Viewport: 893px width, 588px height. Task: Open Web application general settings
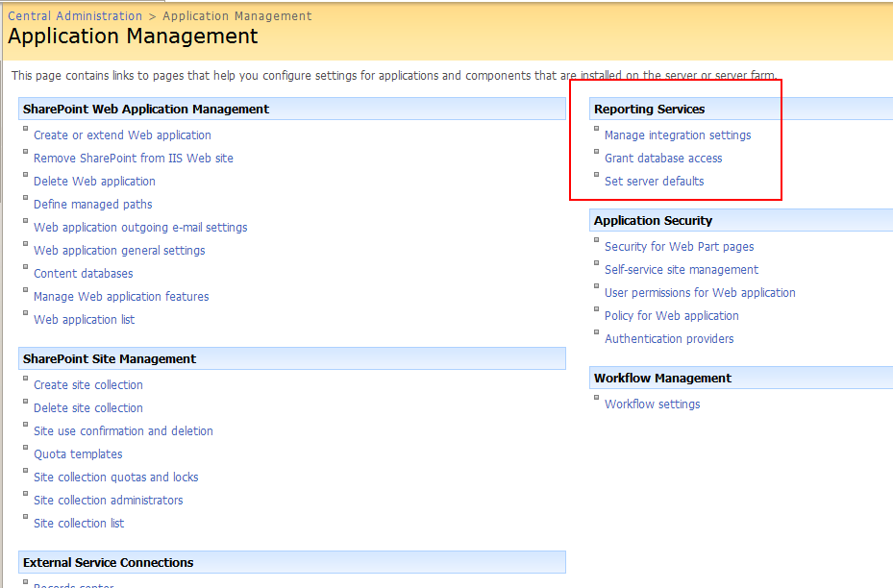119,251
